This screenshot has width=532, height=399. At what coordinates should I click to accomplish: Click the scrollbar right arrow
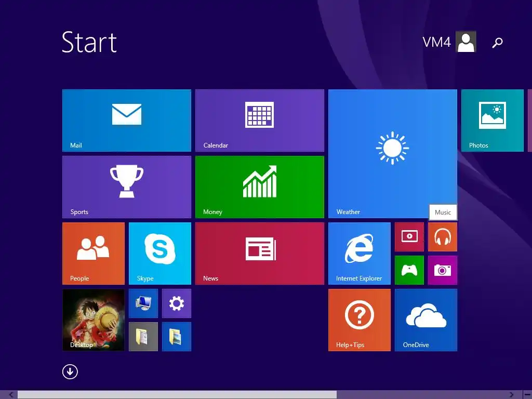(x=511, y=395)
